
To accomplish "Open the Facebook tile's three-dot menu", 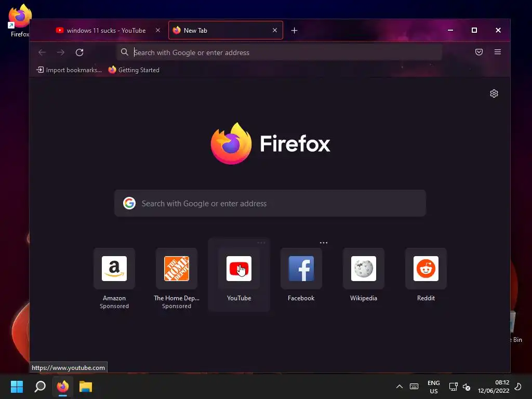I will (323, 243).
